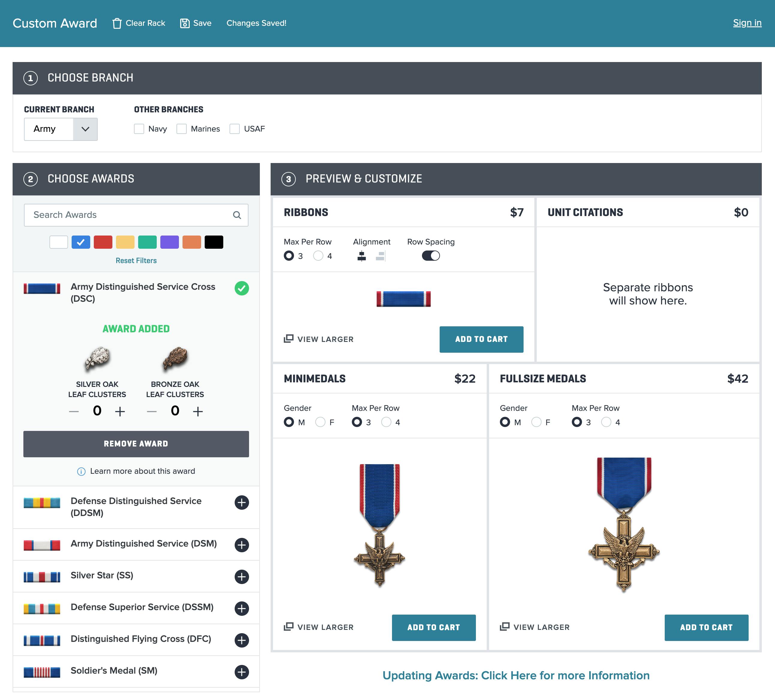775x700 pixels.
Task: Select 4 for Ribbons Max Per Row
Action: coord(318,256)
